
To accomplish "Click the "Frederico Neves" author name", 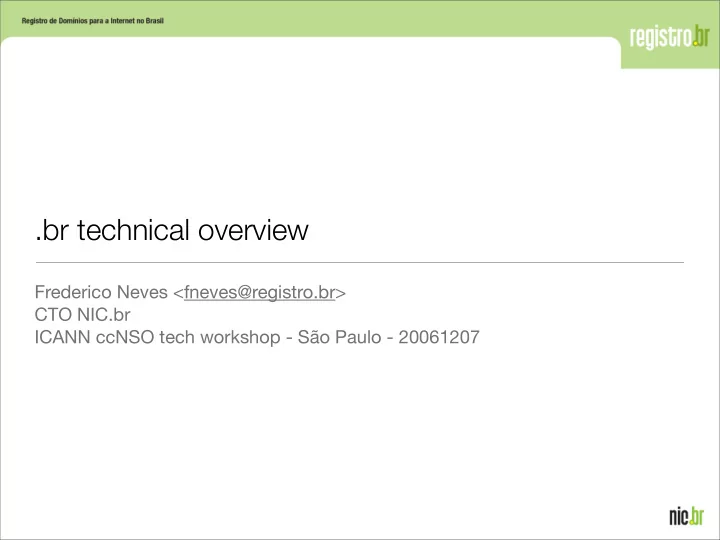I will (101, 292).
